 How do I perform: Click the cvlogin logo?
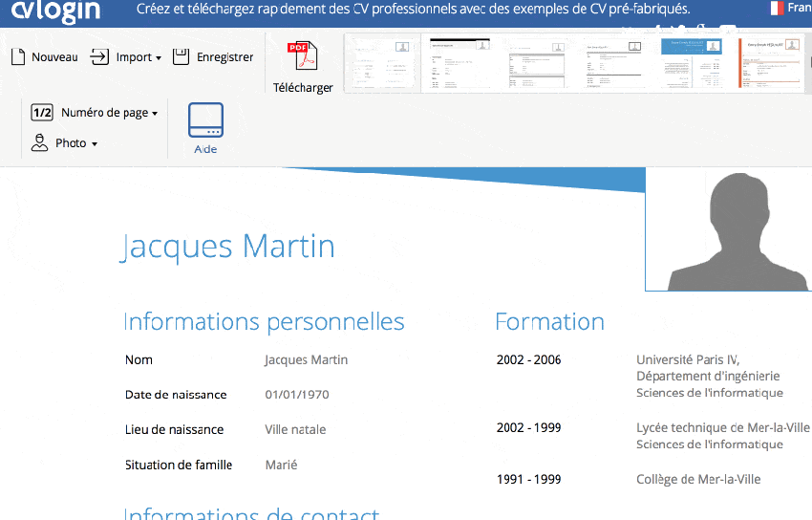55,11
